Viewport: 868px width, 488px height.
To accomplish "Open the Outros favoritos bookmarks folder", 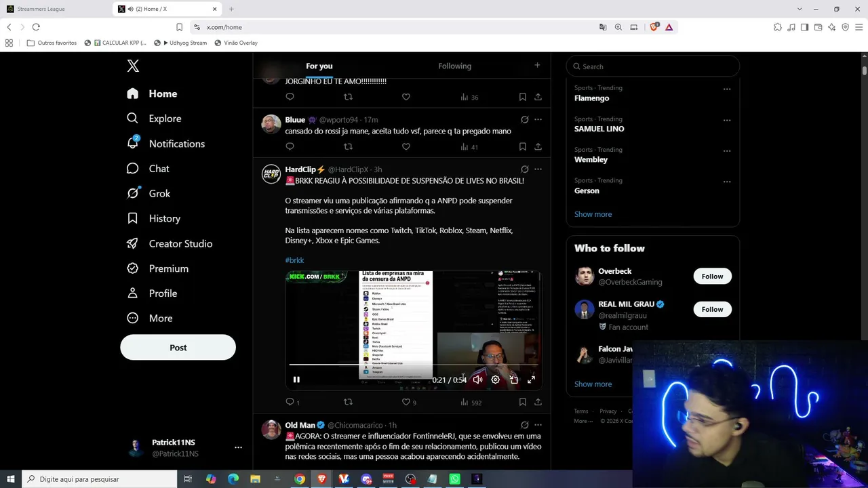I will [52, 43].
